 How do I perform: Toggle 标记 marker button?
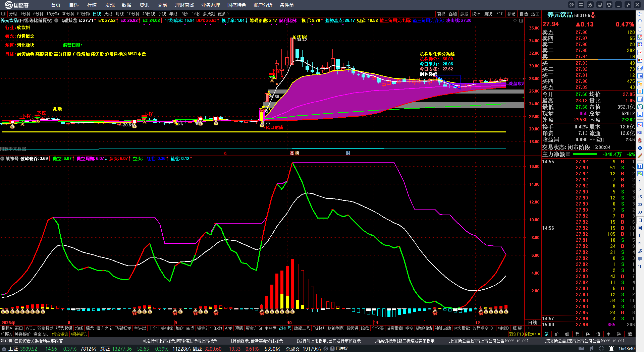pos(511,14)
